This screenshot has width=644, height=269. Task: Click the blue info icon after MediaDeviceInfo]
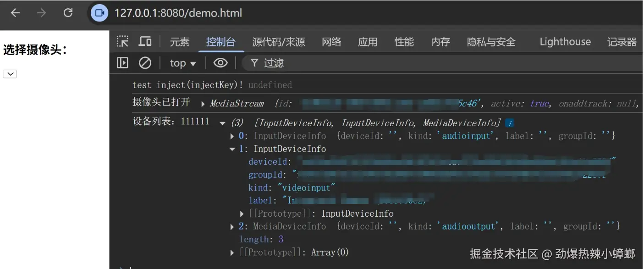coord(509,123)
